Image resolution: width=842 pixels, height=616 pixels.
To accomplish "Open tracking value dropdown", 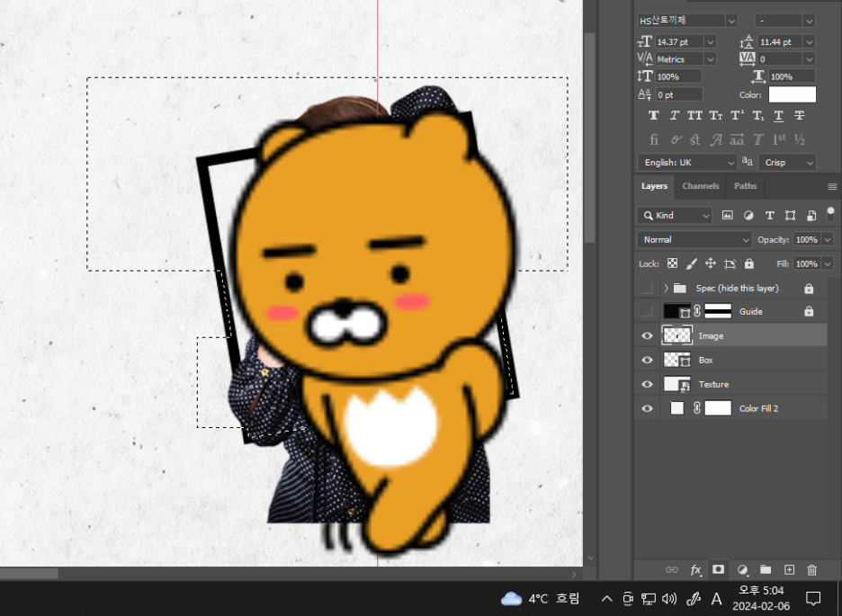I will 810,59.
